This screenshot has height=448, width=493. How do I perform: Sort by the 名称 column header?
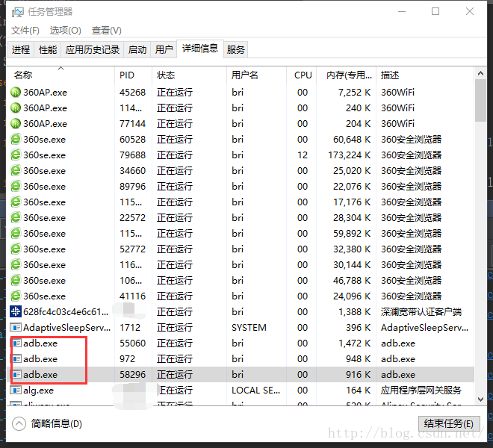pos(61,75)
